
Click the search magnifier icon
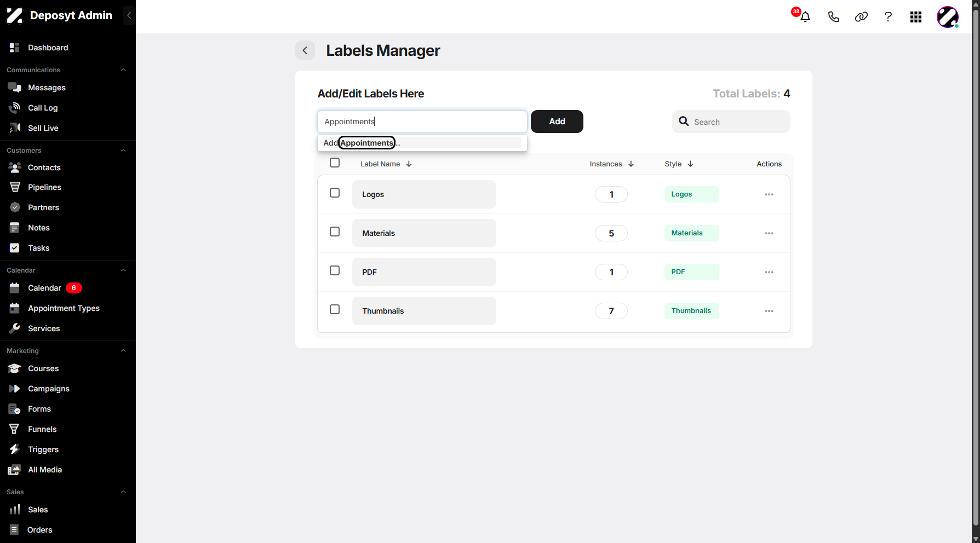(684, 122)
